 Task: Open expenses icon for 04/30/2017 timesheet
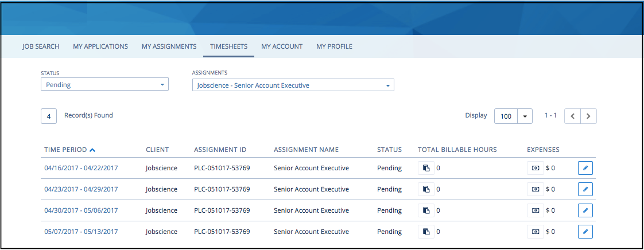pos(535,210)
